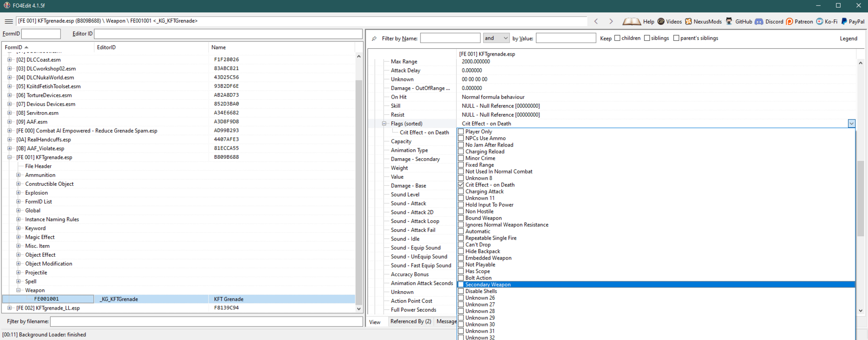Expand KFTgrenade_LL.esp node
Image resolution: width=868 pixels, height=340 pixels.
[9, 308]
